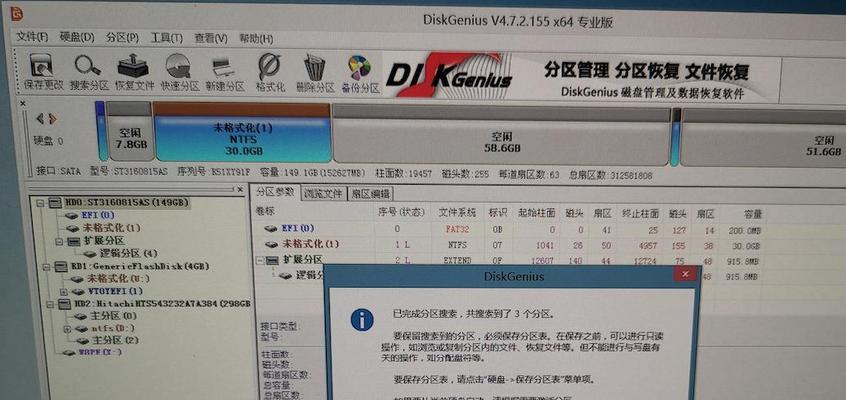
Task: Open the 硬盘(D) menu
Action: click(77, 37)
